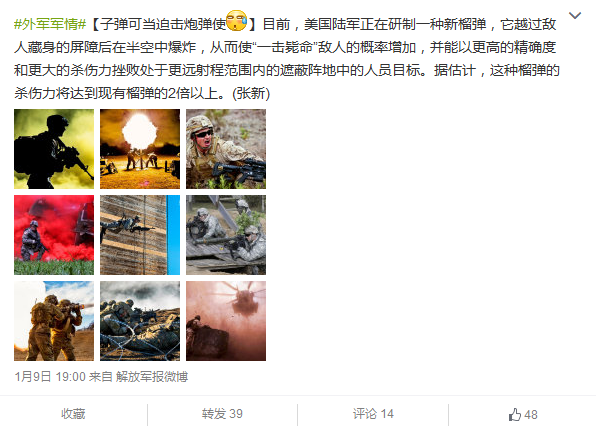Open the #外军军情# hashtag link
The image size is (596, 433).
coord(50,24)
